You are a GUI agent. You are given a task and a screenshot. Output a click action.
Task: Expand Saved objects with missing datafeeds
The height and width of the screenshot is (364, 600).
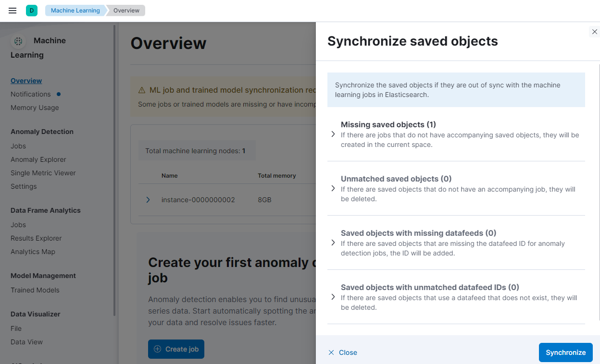pyautogui.click(x=333, y=243)
